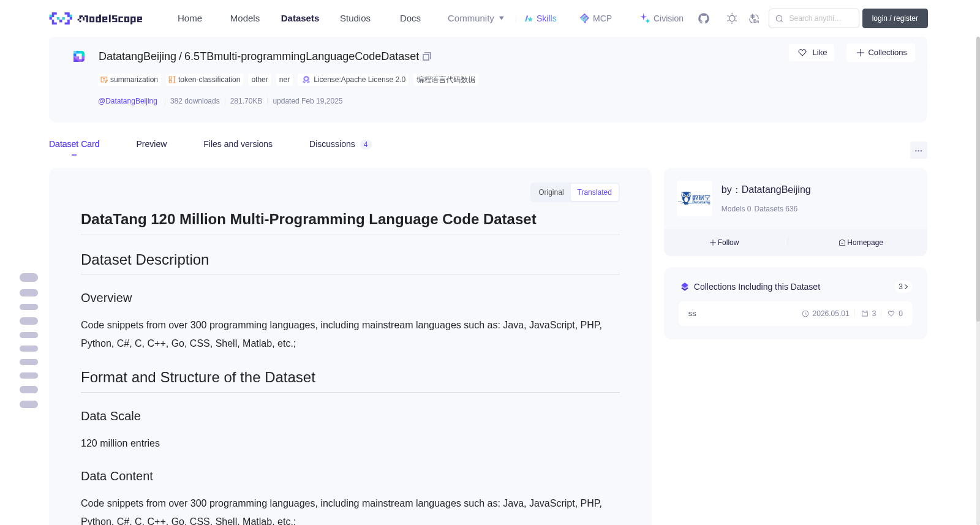Click the ModelScope logo
The image size is (980, 525).
pos(96,18)
